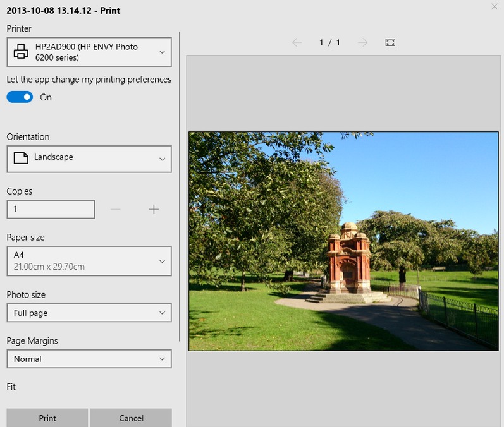This screenshot has width=504, height=427.
Task: Click the Cancel button
Action: tap(131, 418)
